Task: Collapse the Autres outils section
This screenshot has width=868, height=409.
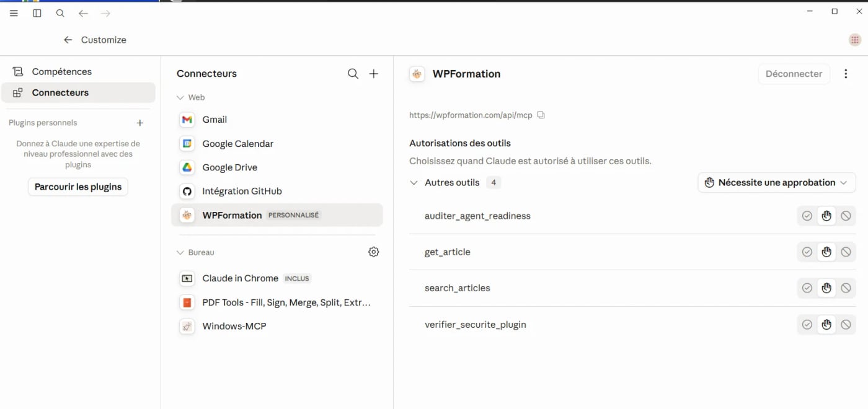Action: click(x=414, y=183)
